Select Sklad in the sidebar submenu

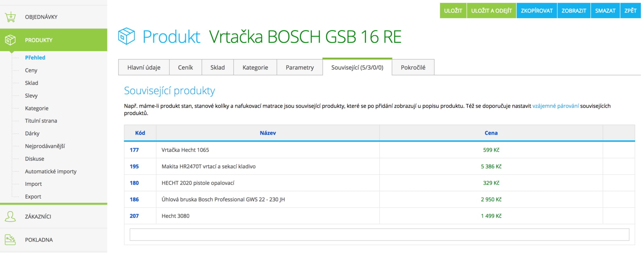coord(31,83)
